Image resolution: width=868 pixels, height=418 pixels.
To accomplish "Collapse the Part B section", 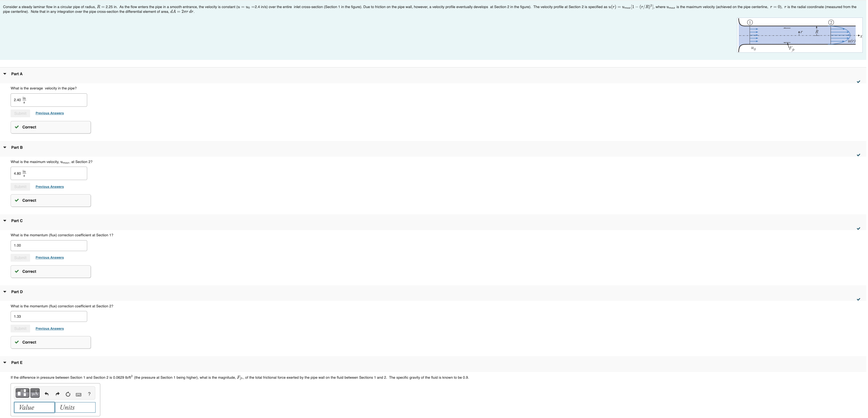I will (5, 147).
